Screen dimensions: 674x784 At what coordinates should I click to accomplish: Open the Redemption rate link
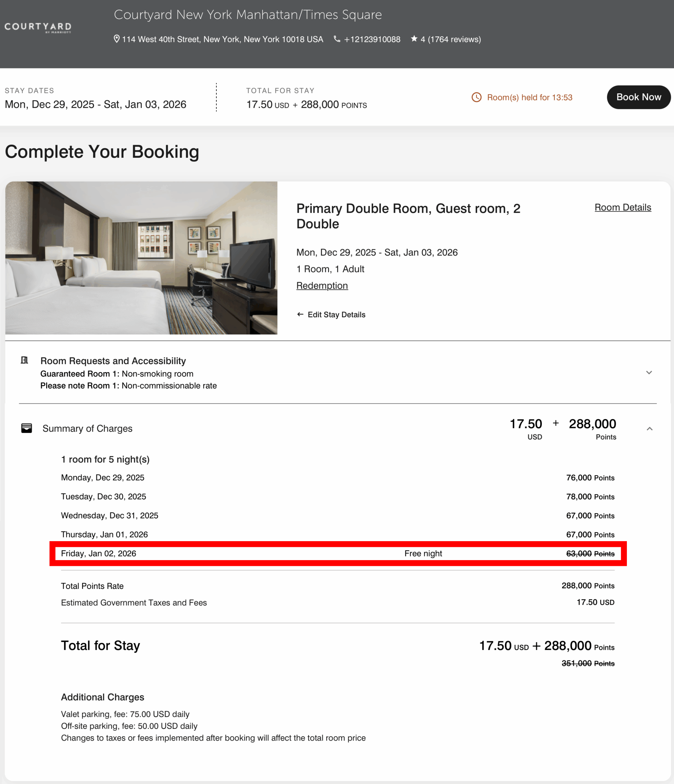[322, 286]
